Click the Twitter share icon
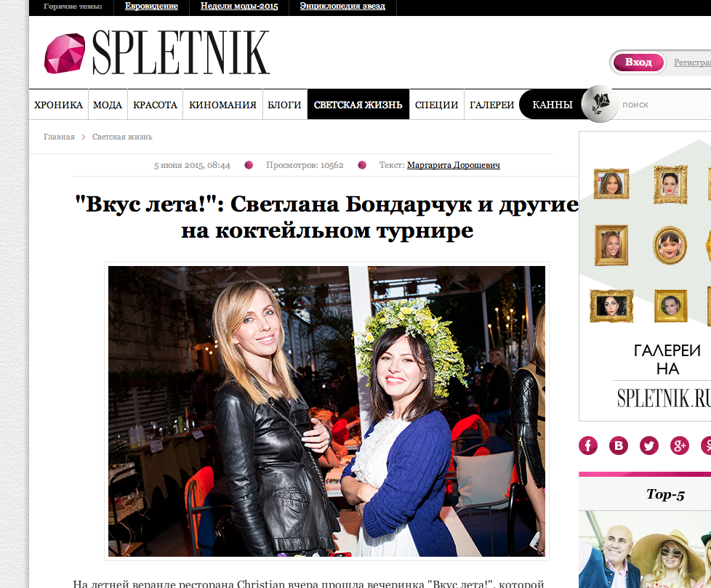711x588 pixels. pos(649,446)
